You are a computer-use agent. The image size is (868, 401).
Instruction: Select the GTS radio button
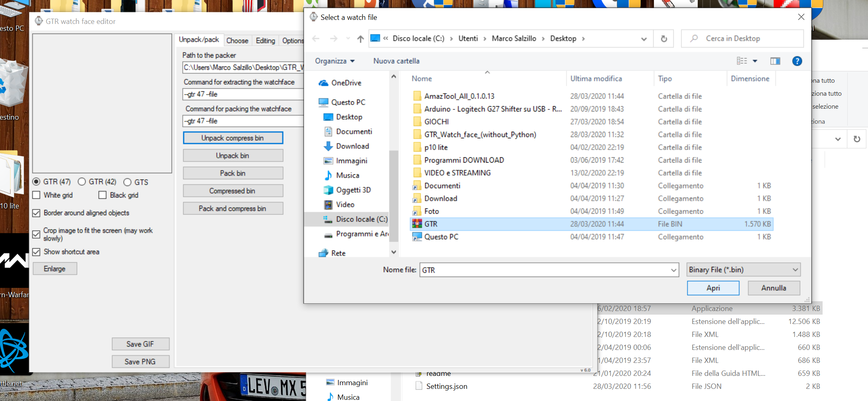127,182
